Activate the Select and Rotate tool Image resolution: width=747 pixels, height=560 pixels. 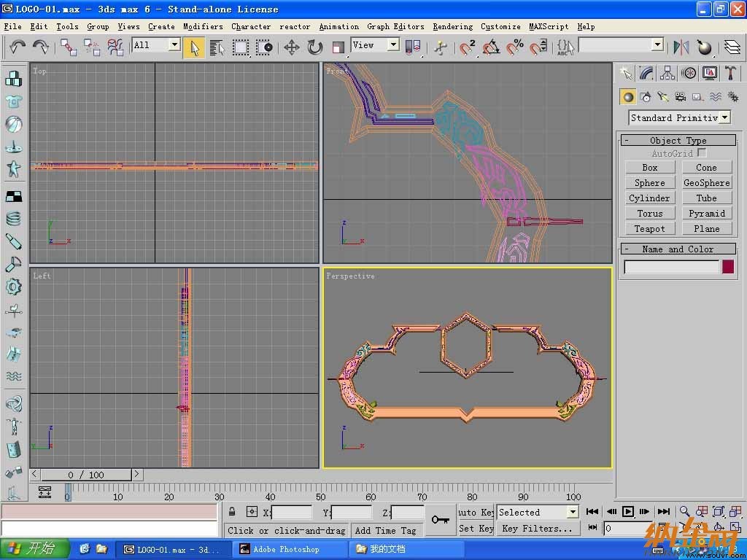click(315, 47)
